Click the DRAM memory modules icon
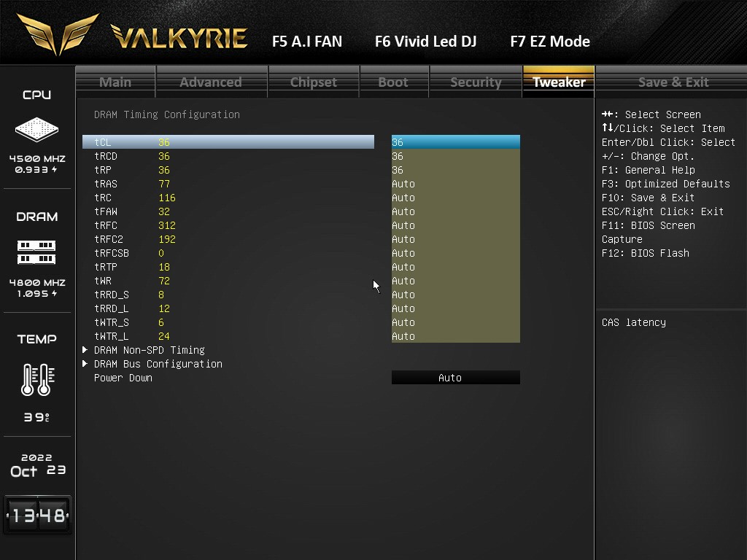 pyautogui.click(x=36, y=252)
